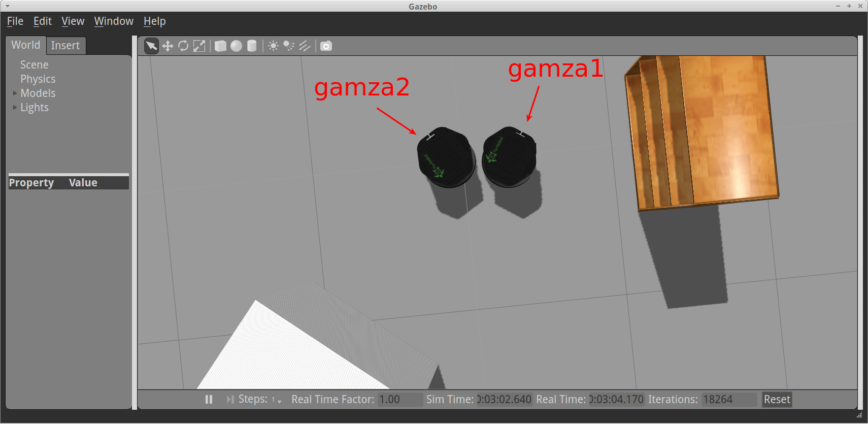Switch to the Insert tab
The image size is (868, 424).
pos(65,46)
